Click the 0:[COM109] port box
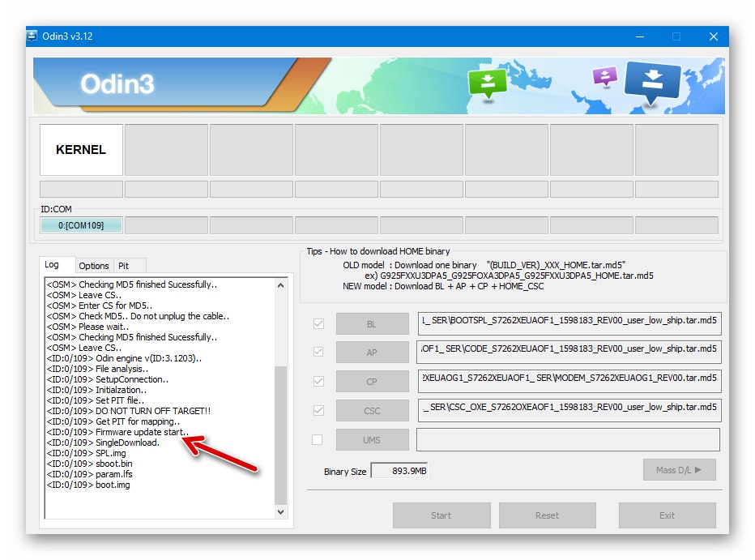The width and height of the screenshot is (755, 560). coord(81,225)
